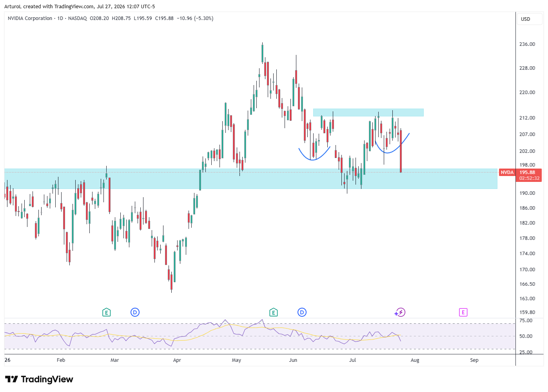Open the green earnings marker from late May
This screenshot has height=392, width=548.
click(x=274, y=312)
